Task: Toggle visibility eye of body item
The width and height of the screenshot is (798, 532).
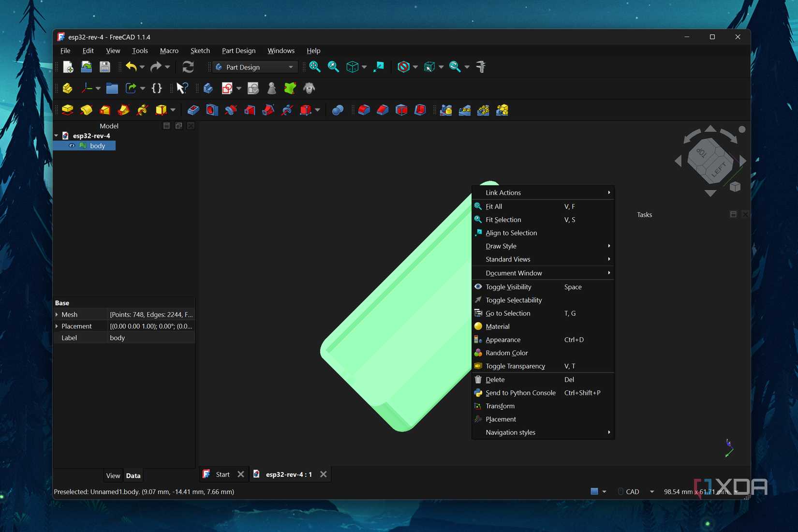Action: pos(72,146)
